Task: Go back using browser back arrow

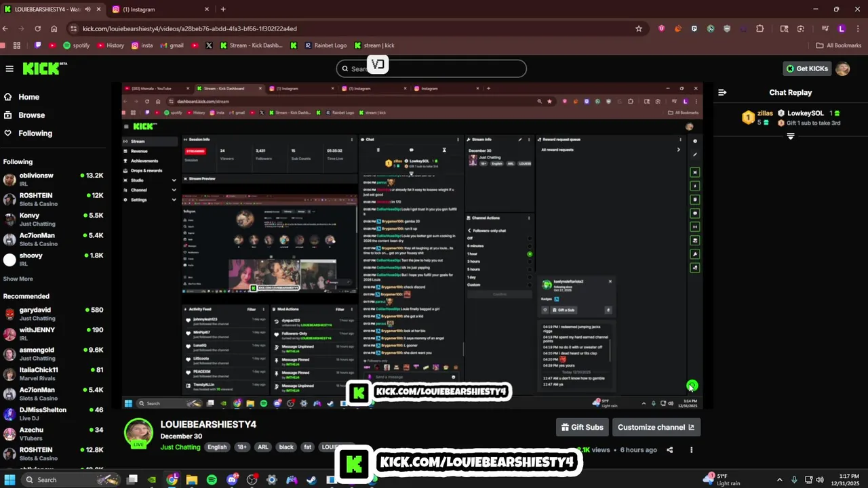Action: 5,28
